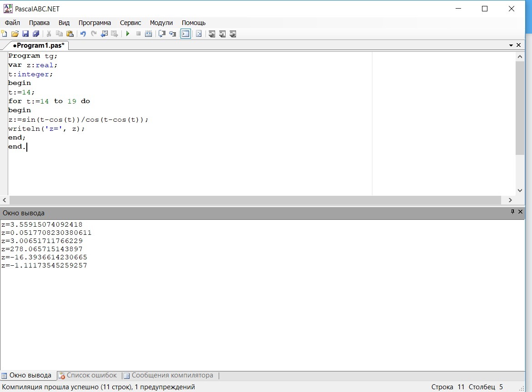Maximize the PascalABC.NET window
Screen dimensions: 532x392
[x=485, y=9]
